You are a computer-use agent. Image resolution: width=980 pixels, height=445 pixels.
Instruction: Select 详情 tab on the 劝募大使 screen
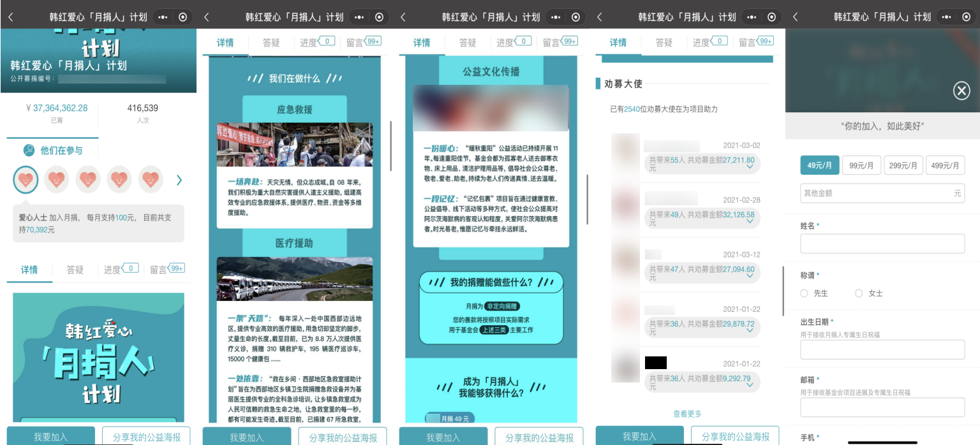pos(618,43)
